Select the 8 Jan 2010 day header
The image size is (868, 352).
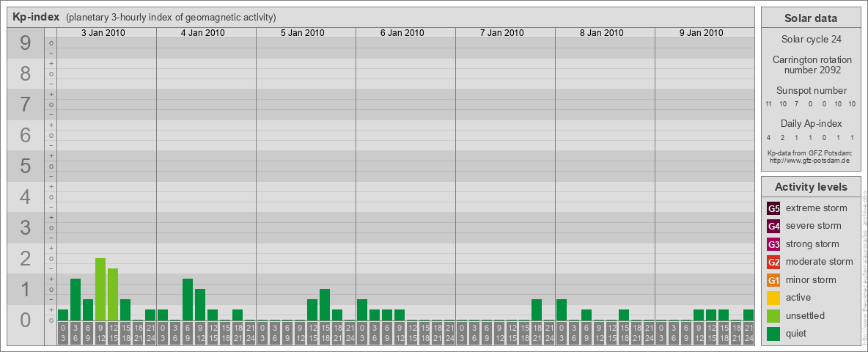point(601,33)
